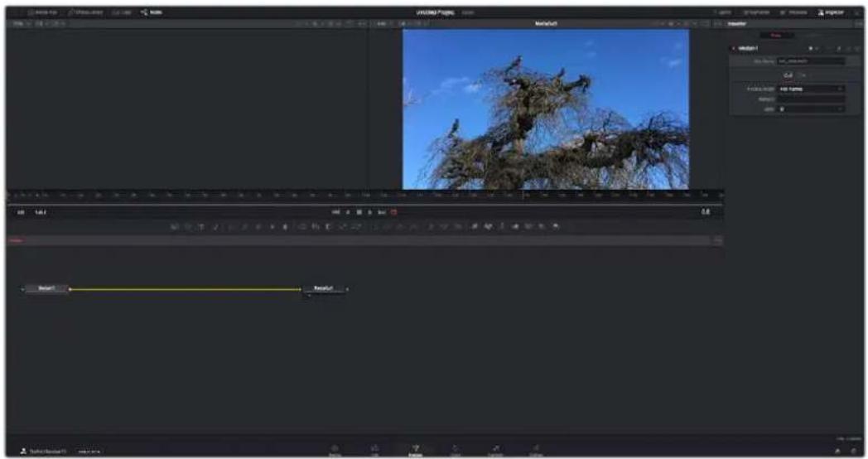Click the Clip Name field
Image resolution: width=868 pixels, height=459 pixels.
811,61
